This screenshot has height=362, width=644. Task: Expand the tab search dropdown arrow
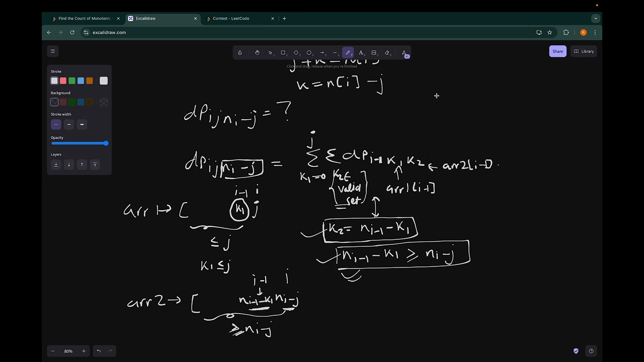[596, 19]
